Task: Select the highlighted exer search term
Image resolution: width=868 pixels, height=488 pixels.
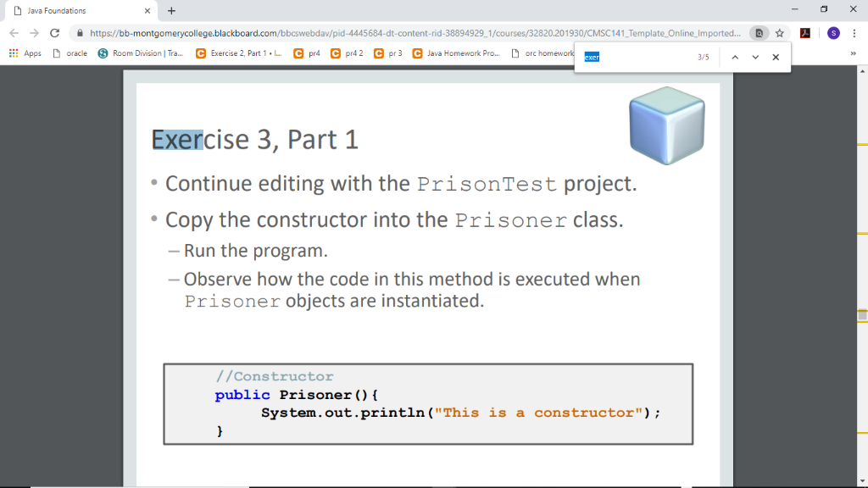Action: [591, 56]
